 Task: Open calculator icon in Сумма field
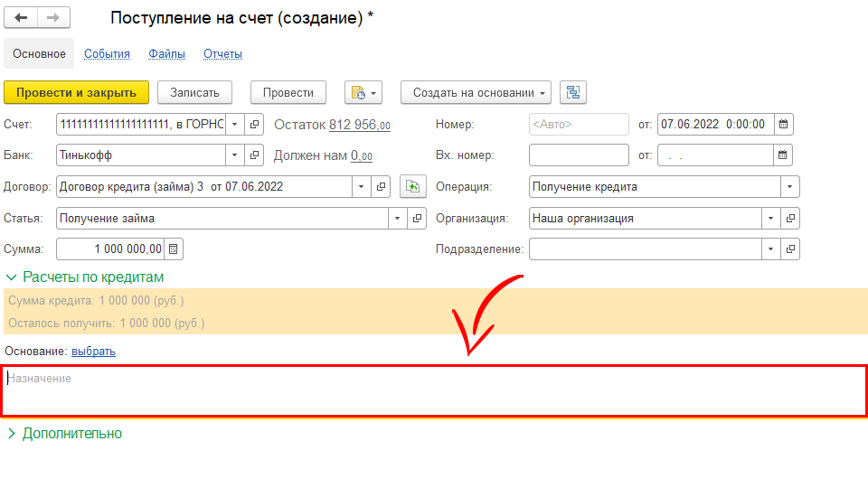click(175, 249)
